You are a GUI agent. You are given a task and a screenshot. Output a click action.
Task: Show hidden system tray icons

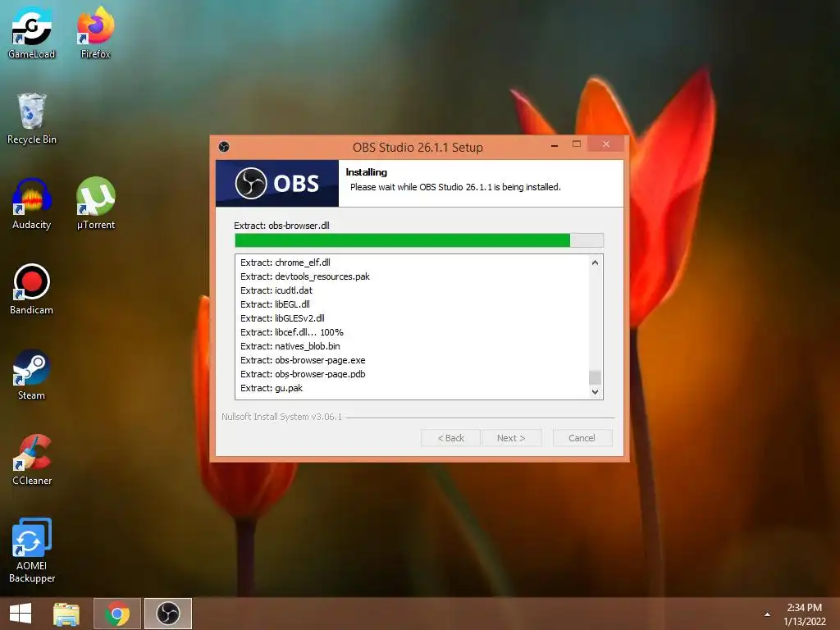coord(767,614)
